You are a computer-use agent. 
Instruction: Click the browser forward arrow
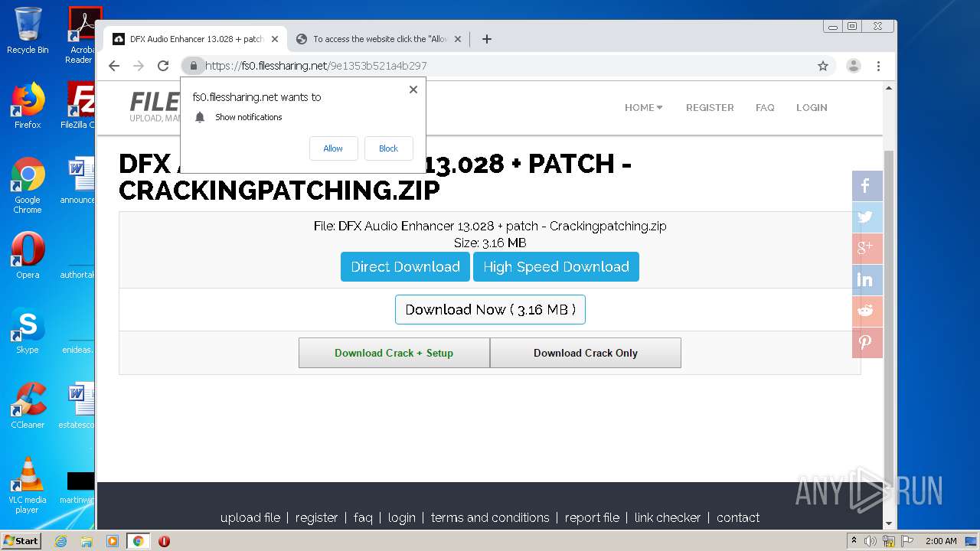point(139,66)
